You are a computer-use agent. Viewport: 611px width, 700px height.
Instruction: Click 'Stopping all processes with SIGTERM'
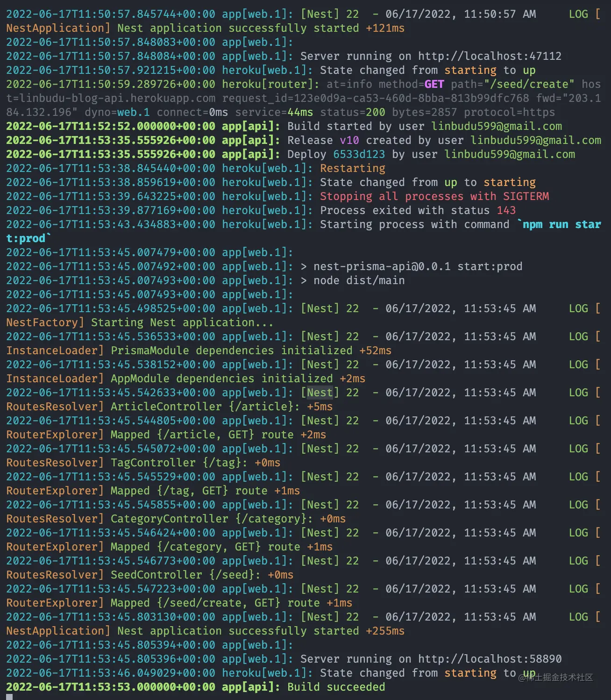(x=434, y=196)
